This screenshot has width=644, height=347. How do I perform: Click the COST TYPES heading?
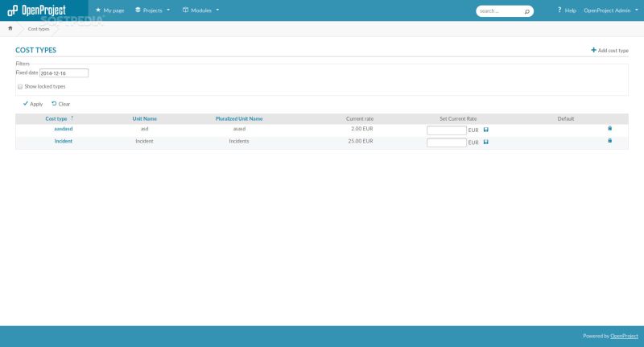35,50
